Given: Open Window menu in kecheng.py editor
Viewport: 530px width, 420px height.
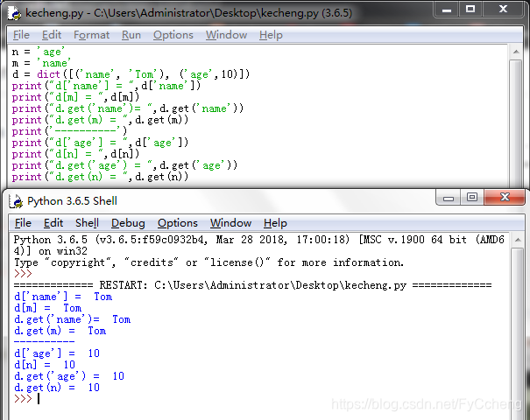Looking at the screenshot, I should [226, 35].
